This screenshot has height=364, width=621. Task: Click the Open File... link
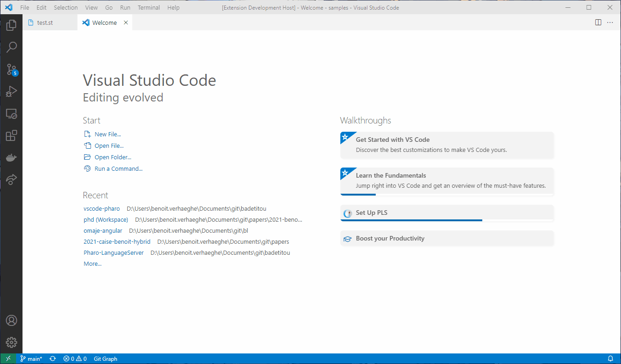tap(109, 146)
